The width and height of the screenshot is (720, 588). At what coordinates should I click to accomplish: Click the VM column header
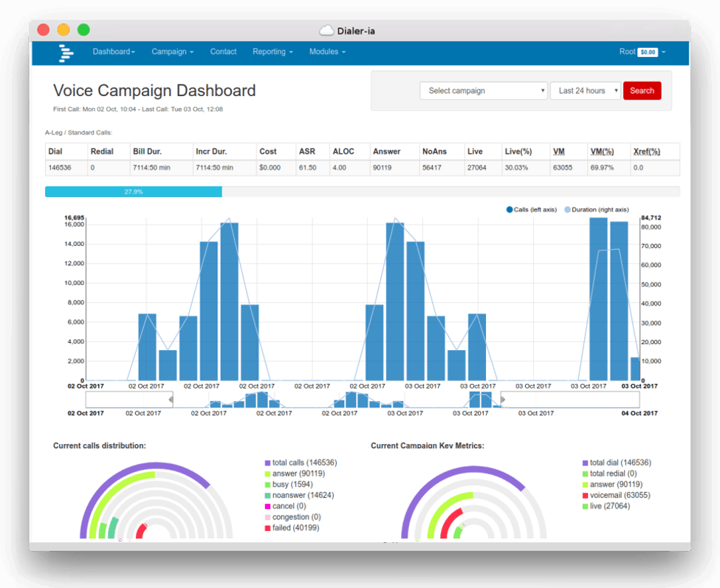pyautogui.click(x=559, y=151)
